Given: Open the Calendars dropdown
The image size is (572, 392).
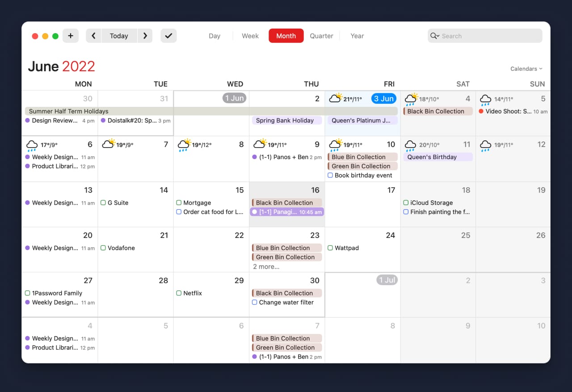Looking at the screenshot, I should pos(526,69).
